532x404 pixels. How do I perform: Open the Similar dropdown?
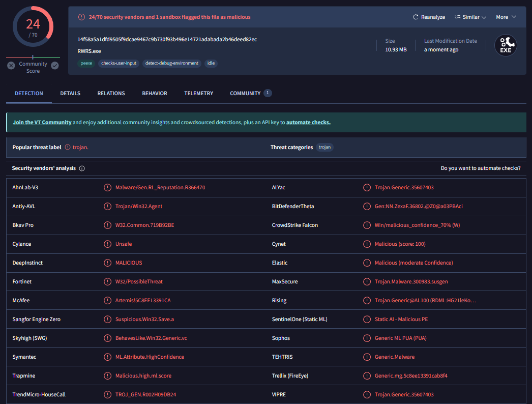pos(470,17)
